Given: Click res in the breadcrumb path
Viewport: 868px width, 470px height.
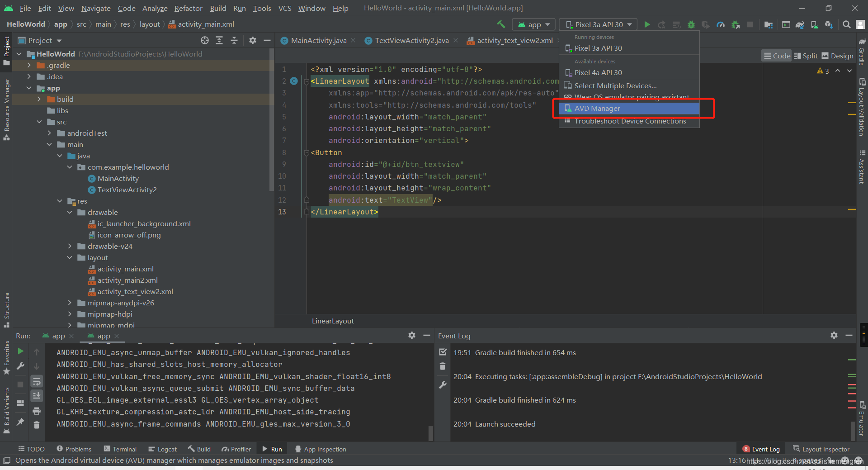Looking at the screenshot, I should 125,24.
